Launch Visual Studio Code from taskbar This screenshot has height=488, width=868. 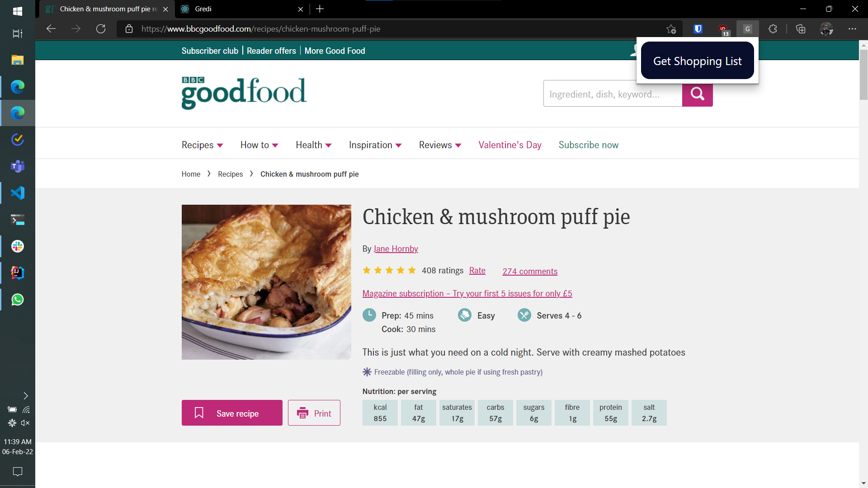point(18,193)
